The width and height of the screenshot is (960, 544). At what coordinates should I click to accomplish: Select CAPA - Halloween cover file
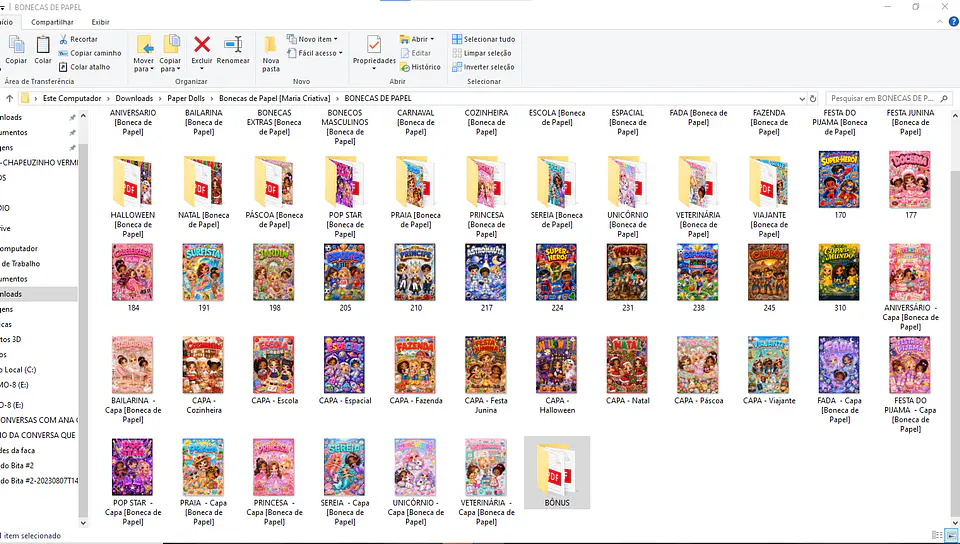557,375
